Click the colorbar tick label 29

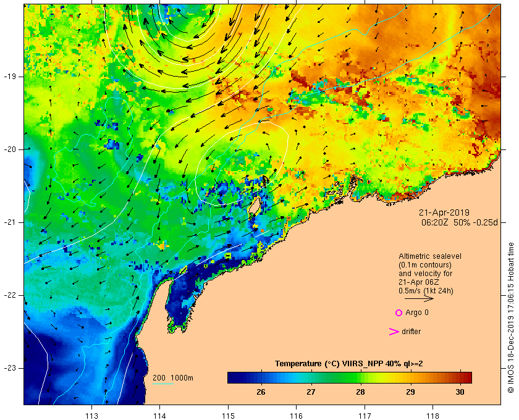coord(410,392)
